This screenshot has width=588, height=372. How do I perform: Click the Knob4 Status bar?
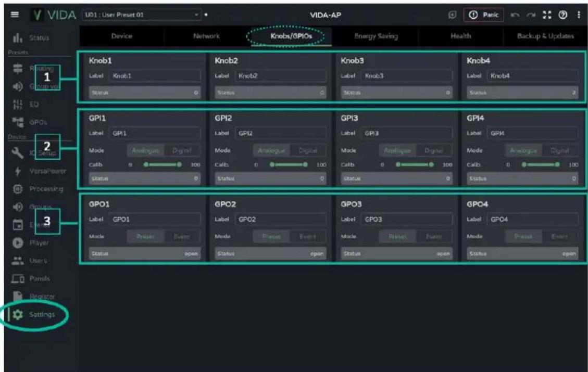[522, 93]
